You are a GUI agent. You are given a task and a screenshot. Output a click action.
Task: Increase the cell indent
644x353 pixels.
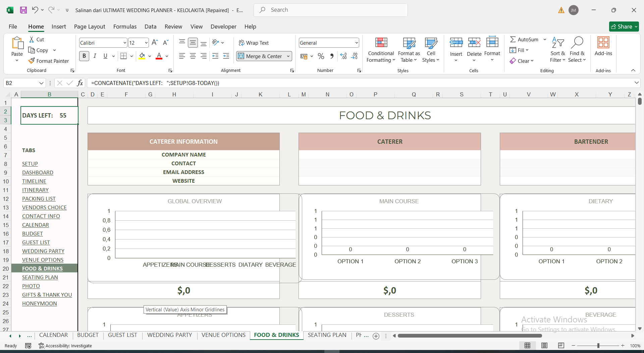[226, 56]
